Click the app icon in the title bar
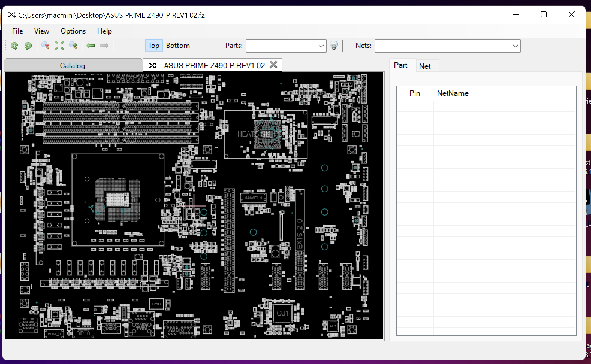The image size is (591, 364). coord(12,15)
